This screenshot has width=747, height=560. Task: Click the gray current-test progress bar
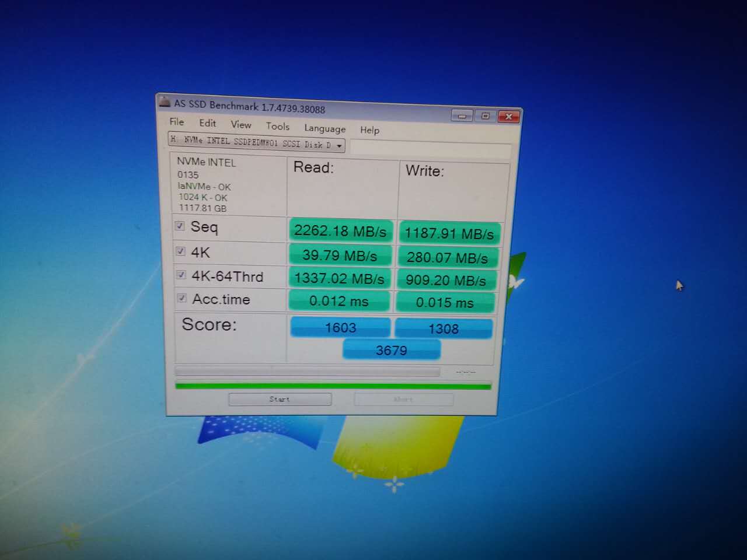point(307,371)
